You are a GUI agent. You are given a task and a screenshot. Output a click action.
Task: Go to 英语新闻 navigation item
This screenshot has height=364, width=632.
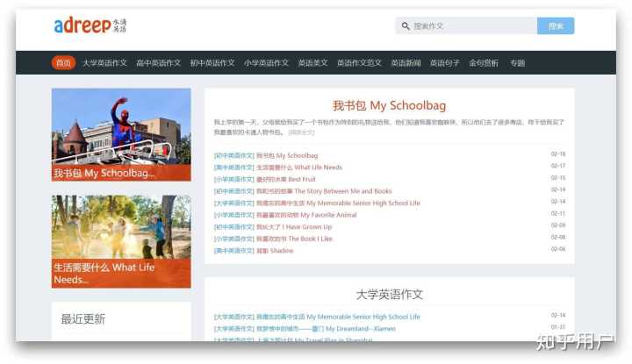[406, 63]
